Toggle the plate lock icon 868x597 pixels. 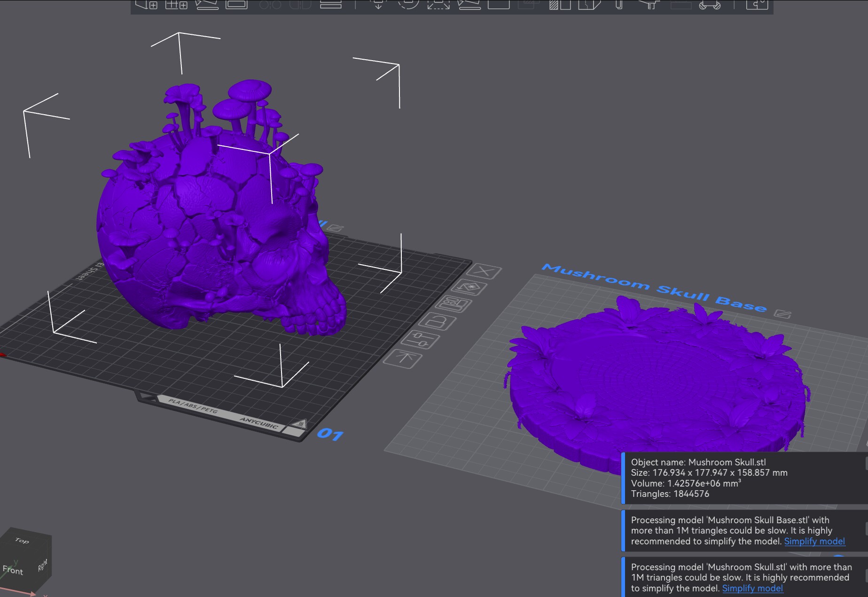[438, 322]
